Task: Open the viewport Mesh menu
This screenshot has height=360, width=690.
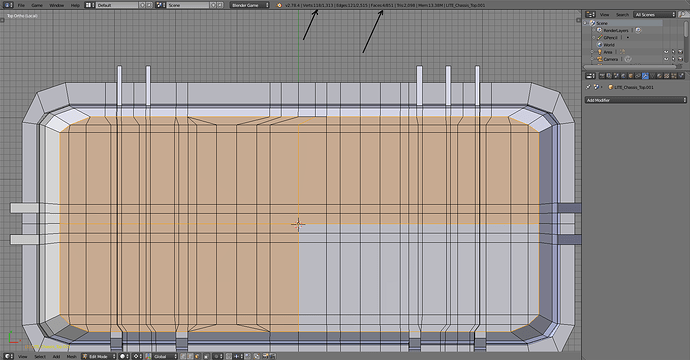Action: tap(71, 356)
